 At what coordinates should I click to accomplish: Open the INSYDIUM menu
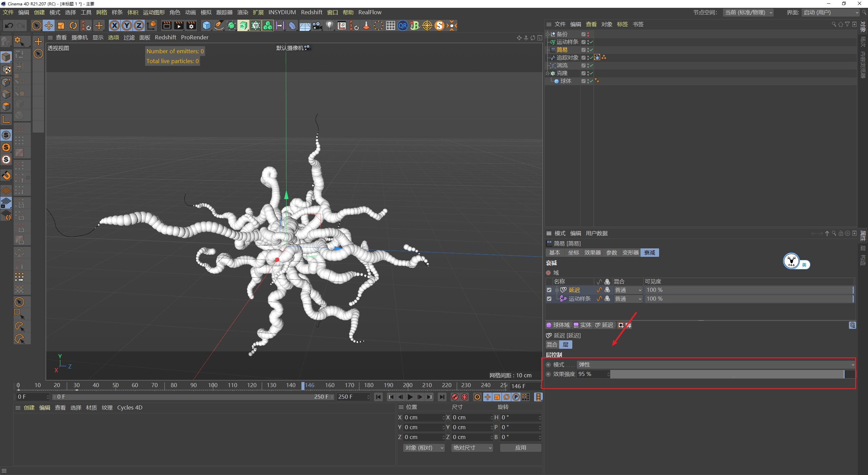(282, 12)
